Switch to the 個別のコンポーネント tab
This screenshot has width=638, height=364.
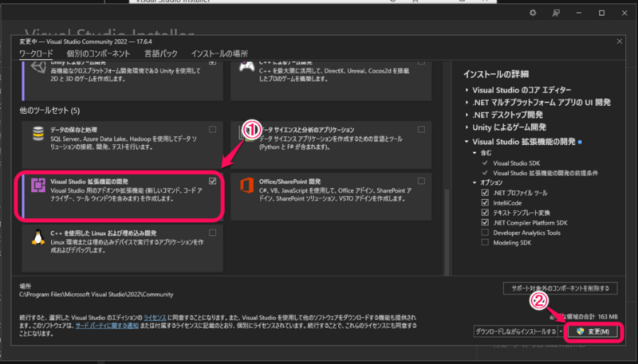(98, 53)
